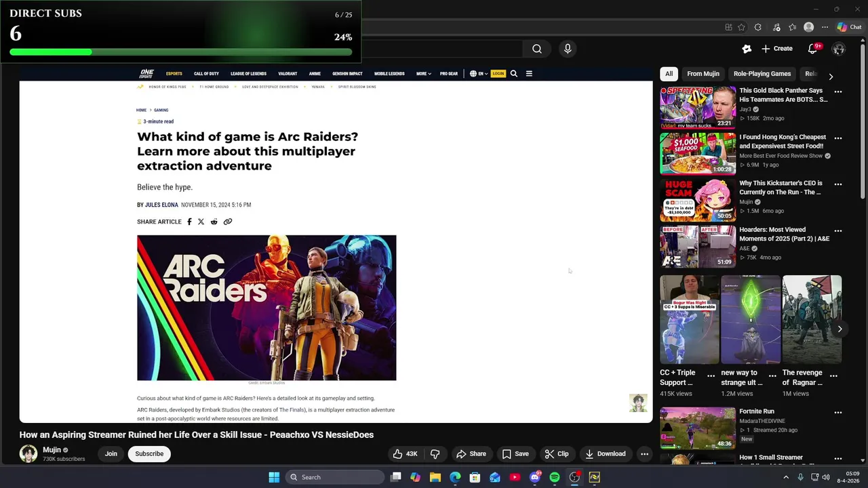Open browser Settings and more menu
This screenshot has height=488, width=868.
pyautogui.click(x=825, y=27)
